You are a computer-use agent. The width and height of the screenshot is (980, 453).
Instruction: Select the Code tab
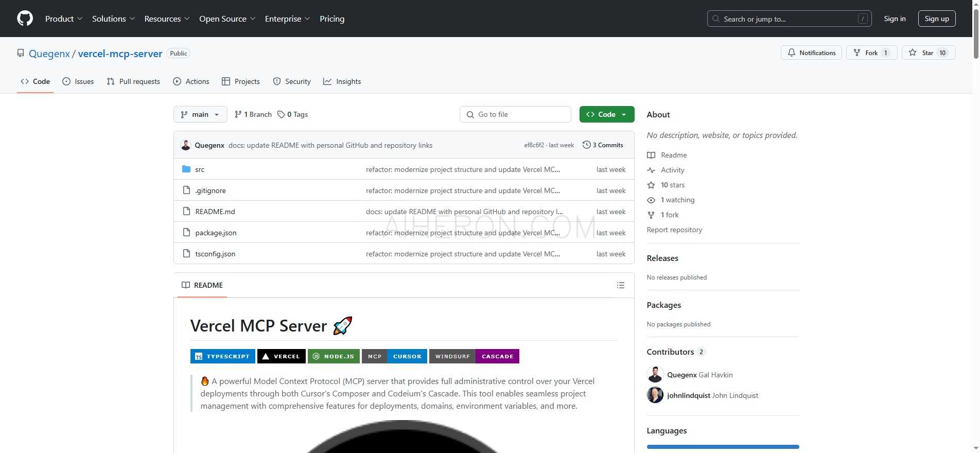35,81
